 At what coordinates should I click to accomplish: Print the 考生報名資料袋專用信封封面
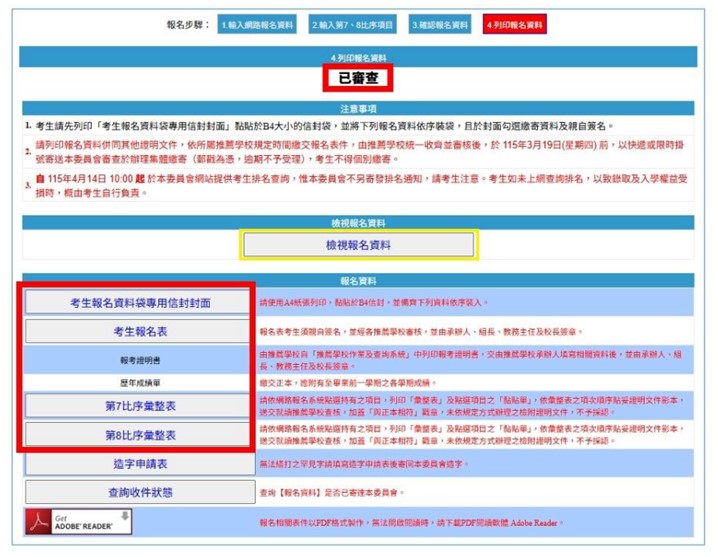pos(140,303)
